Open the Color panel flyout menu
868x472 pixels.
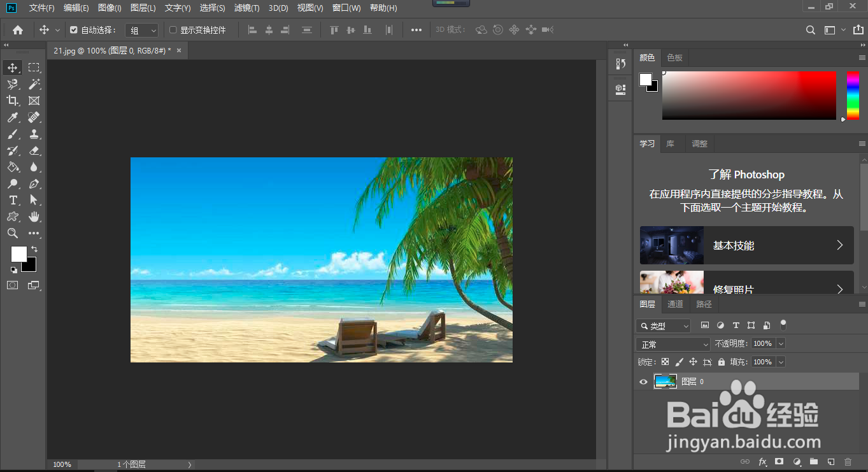point(862,58)
